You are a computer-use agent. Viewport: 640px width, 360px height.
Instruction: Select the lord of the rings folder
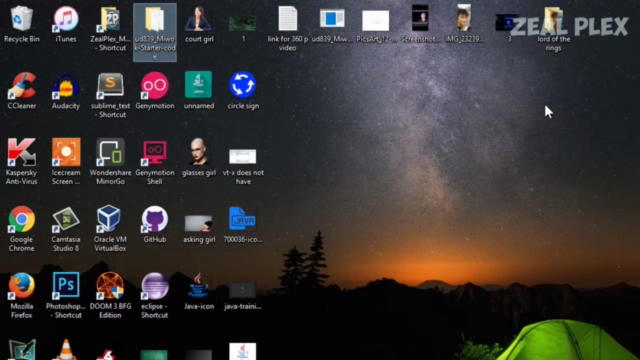pyautogui.click(x=553, y=20)
